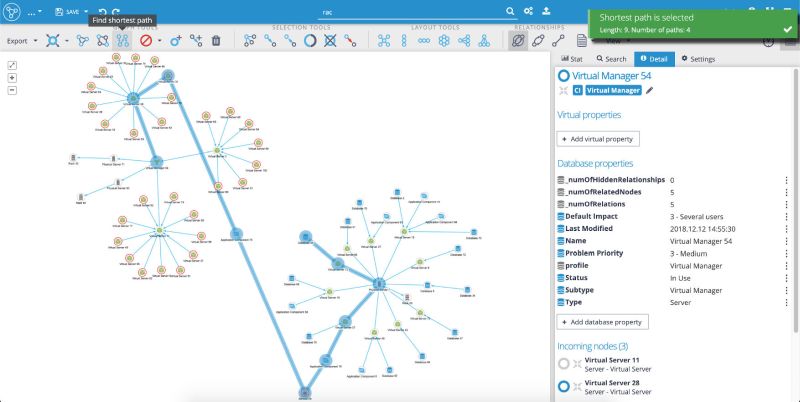Open the ellipsis menu dropdown

(35, 12)
